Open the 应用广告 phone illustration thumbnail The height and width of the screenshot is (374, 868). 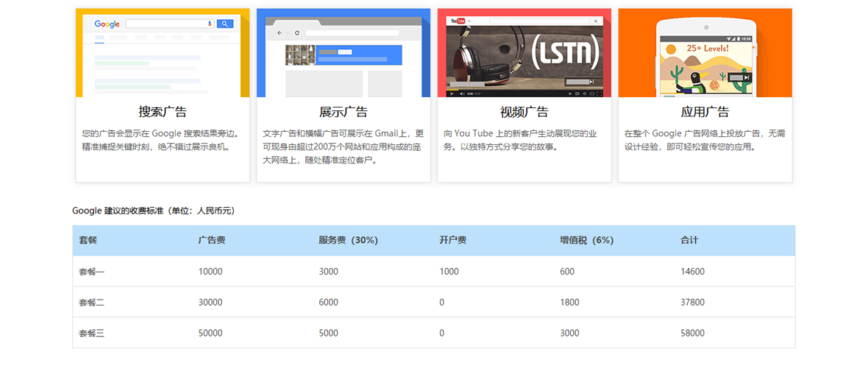[x=705, y=52]
